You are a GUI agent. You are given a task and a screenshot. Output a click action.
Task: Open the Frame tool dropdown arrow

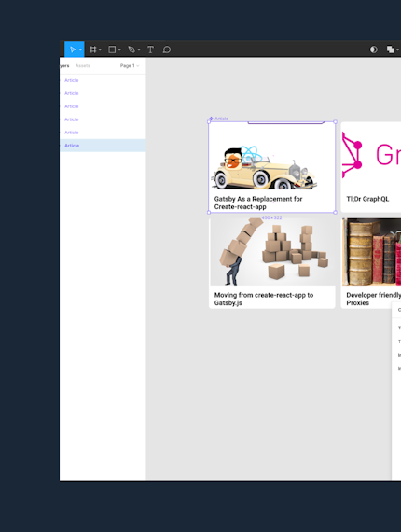[x=100, y=49]
